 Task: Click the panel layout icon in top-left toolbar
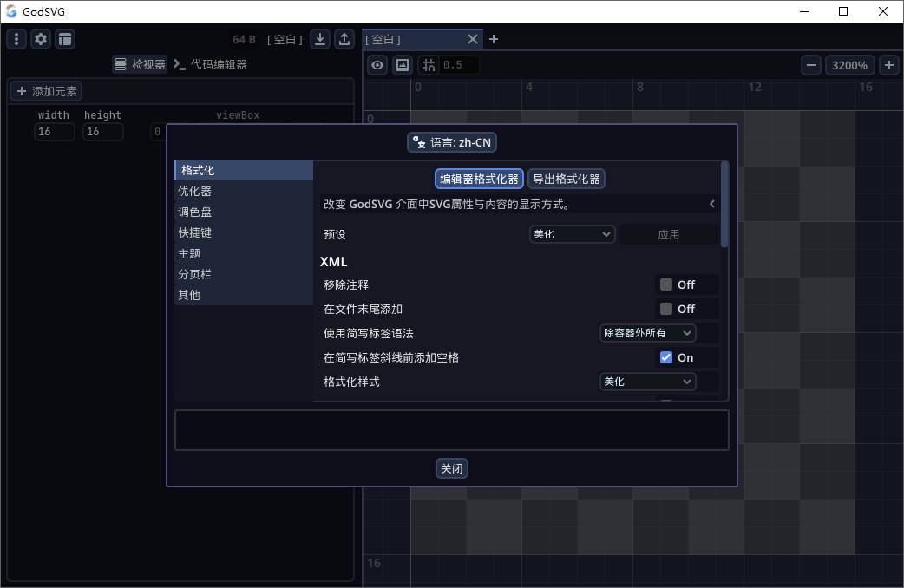pos(65,38)
